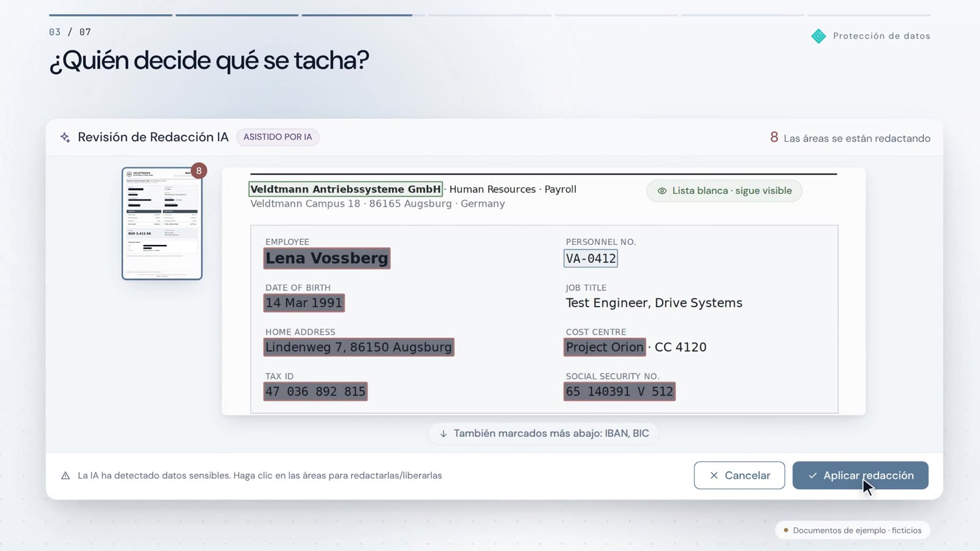980x551 pixels.
Task: Click the heading ¿Quién decide qué se tacha?
Action: tap(209, 61)
